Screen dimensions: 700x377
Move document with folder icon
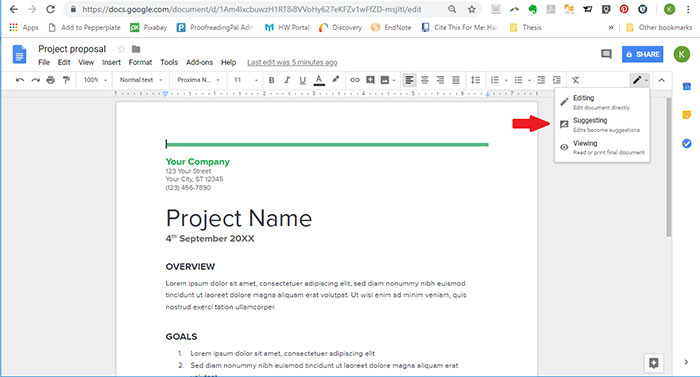[x=136, y=49]
